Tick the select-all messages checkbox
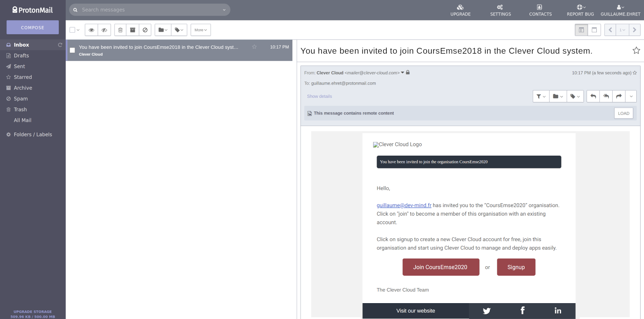644x319 pixels. click(72, 30)
